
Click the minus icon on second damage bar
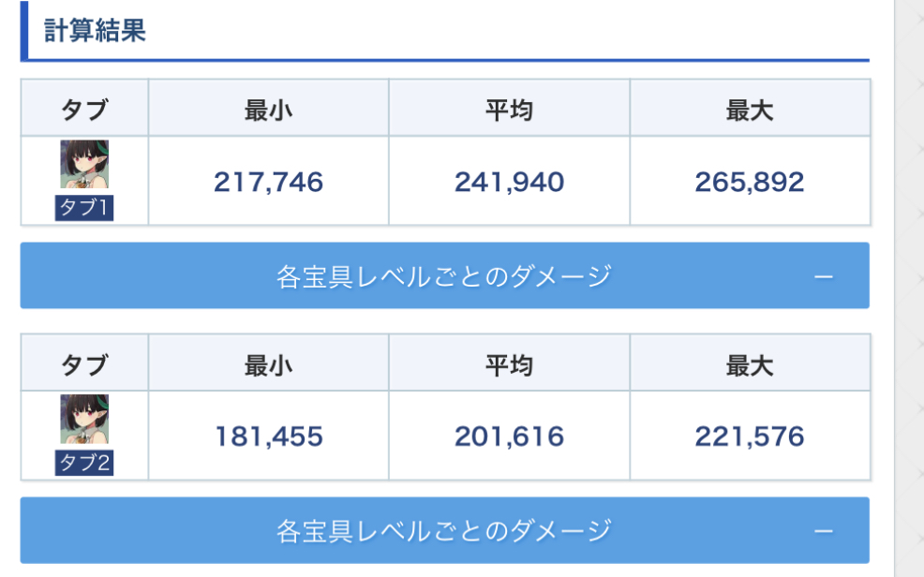click(824, 531)
